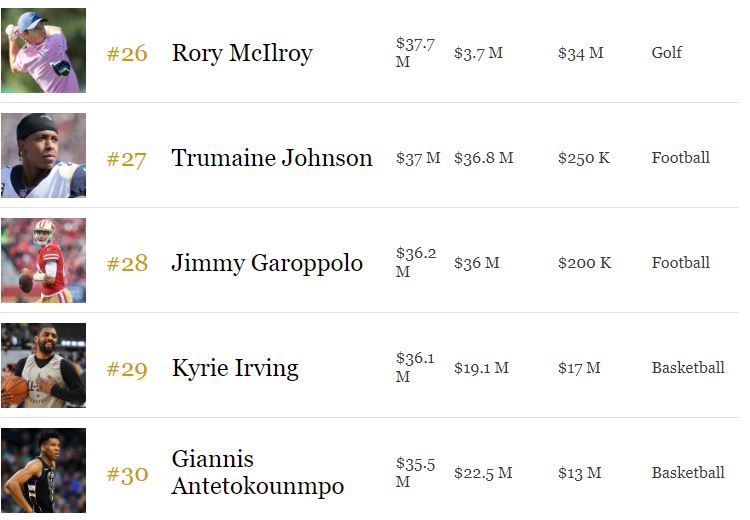750x520 pixels.
Task: Click the $37.7 M total earnings value
Action: (x=415, y=53)
